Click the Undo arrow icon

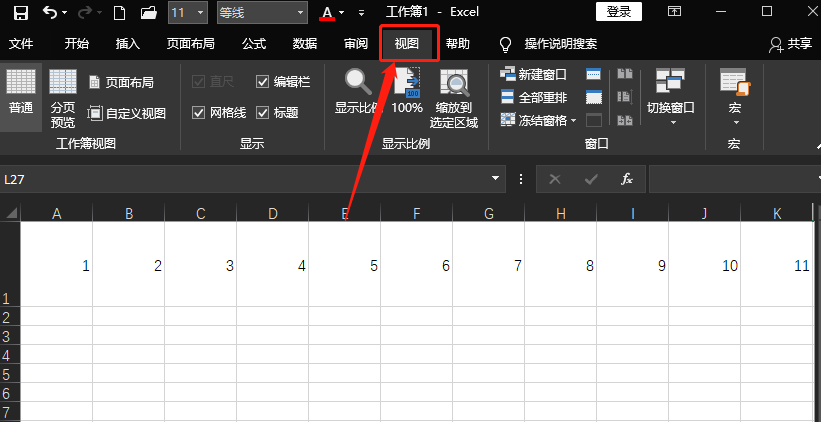click(52, 13)
